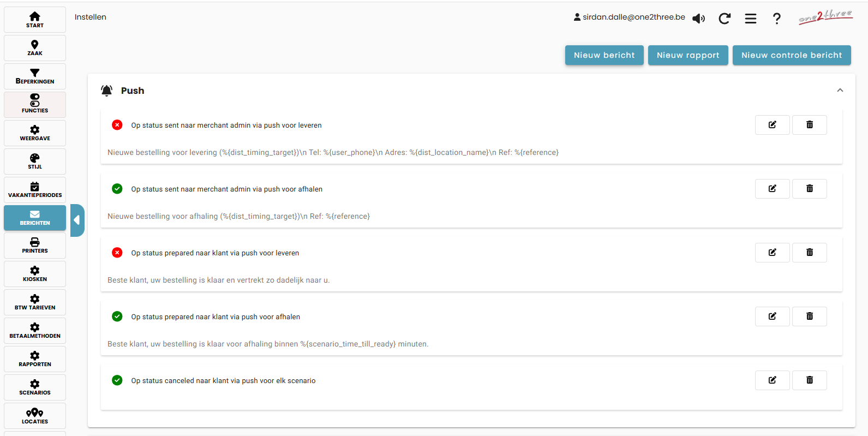
Task: Open Vakantieperiodes in the sidebar
Action: 35,189
